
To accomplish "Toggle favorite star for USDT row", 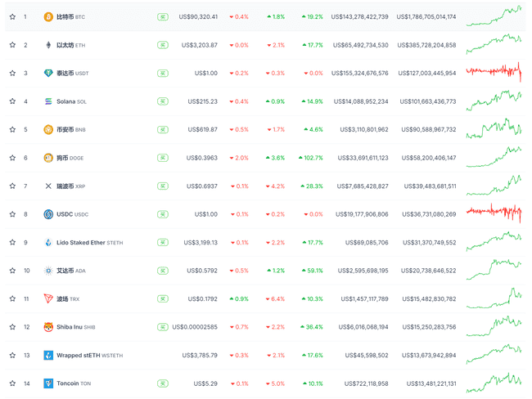I will click(12, 73).
